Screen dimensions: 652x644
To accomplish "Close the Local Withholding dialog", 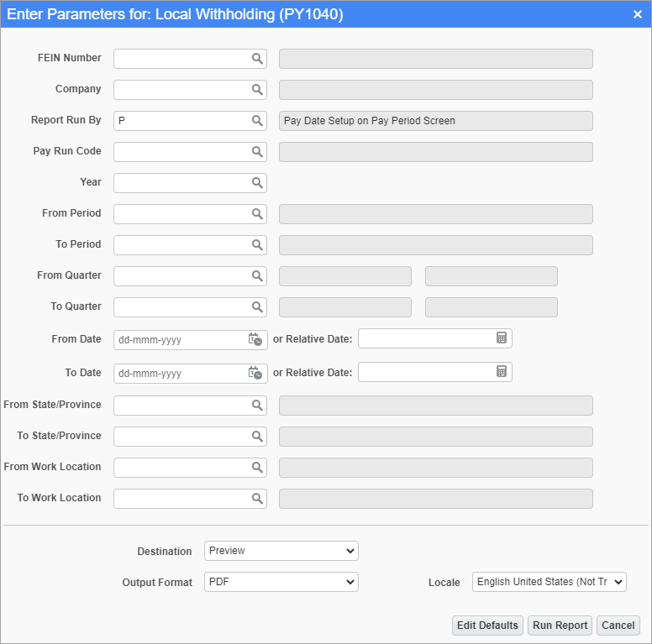I will [x=638, y=14].
